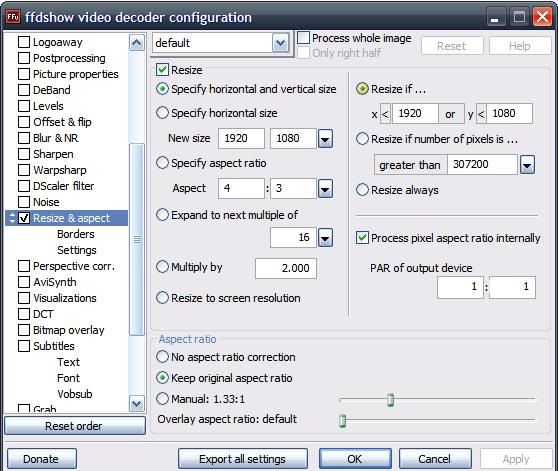Click the Reset order button
This screenshot has height=471, width=558.
tap(75, 426)
